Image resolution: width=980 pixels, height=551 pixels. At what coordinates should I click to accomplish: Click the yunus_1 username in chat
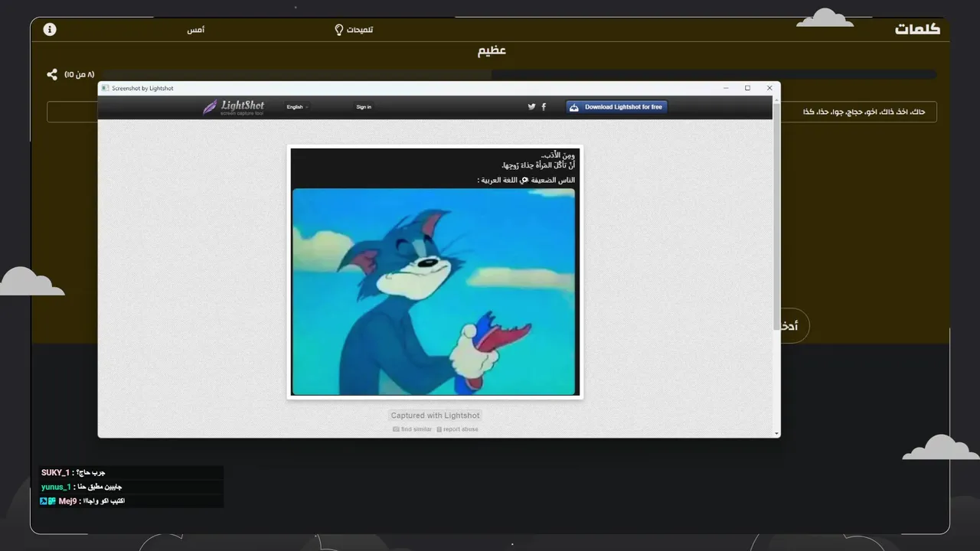click(56, 487)
